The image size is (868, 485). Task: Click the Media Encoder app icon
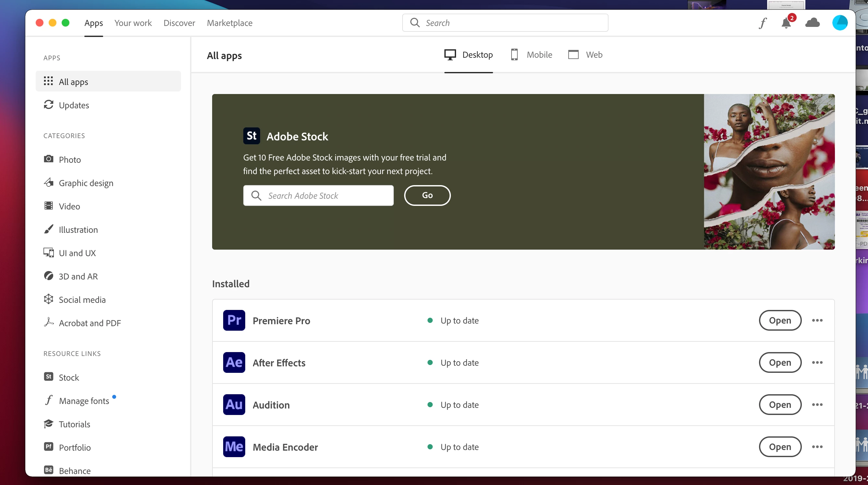pyautogui.click(x=234, y=447)
